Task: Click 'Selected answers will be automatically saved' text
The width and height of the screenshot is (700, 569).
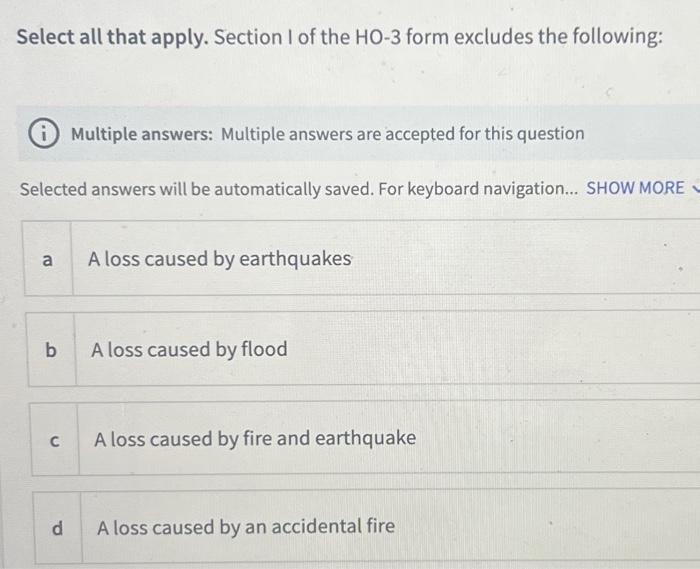Action: pos(196,189)
